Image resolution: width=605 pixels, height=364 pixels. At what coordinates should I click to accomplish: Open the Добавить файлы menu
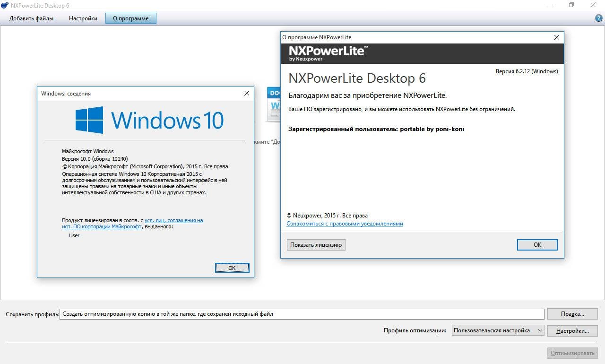[31, 18]
